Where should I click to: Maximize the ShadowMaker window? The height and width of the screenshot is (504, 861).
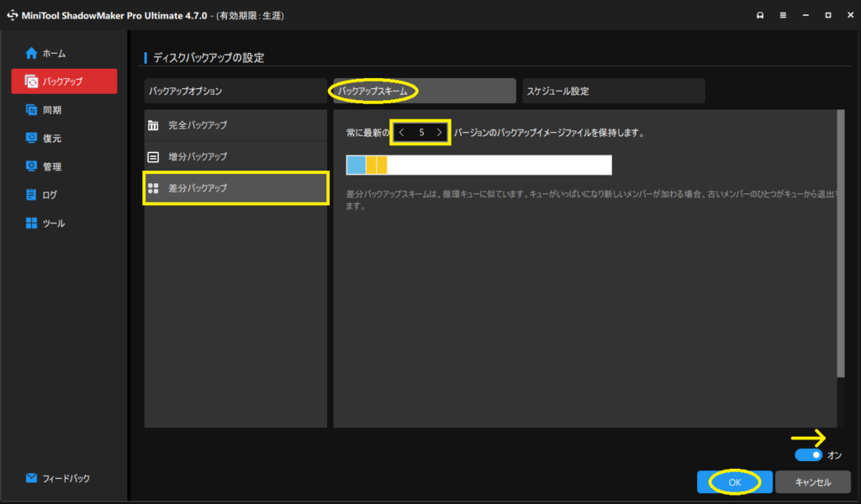tap(828, 15)
